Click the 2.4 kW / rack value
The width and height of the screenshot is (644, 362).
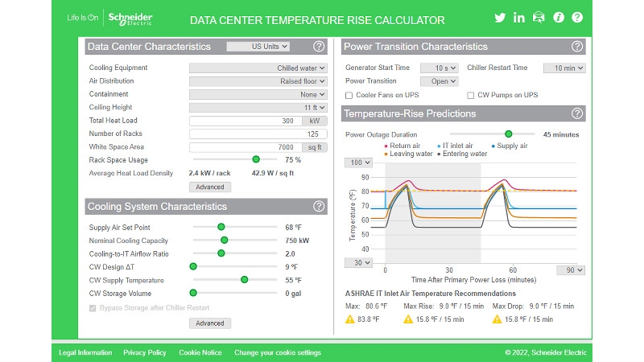[x=209, y=173]
